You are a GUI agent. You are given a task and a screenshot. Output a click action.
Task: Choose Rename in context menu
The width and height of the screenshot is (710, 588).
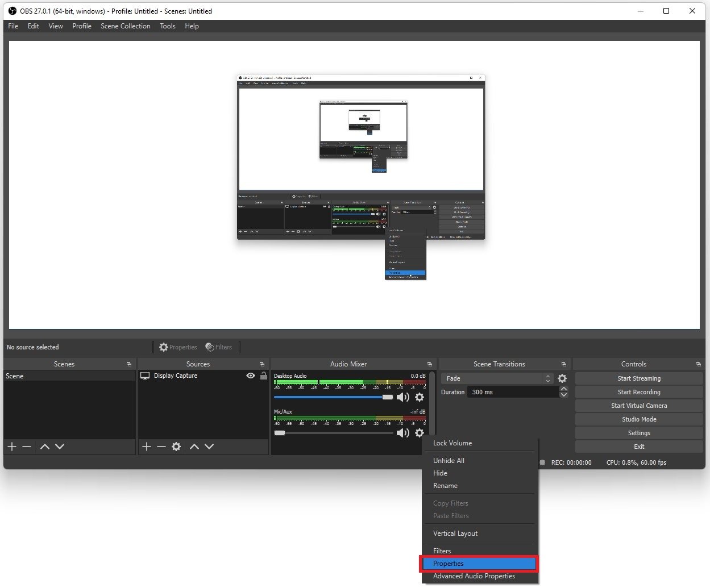(x=480, y=486)
